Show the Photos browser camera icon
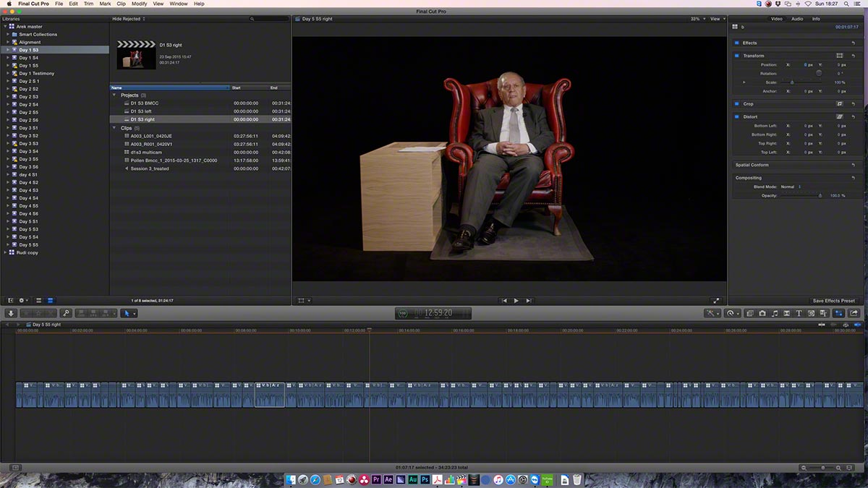 pos(762,313)
